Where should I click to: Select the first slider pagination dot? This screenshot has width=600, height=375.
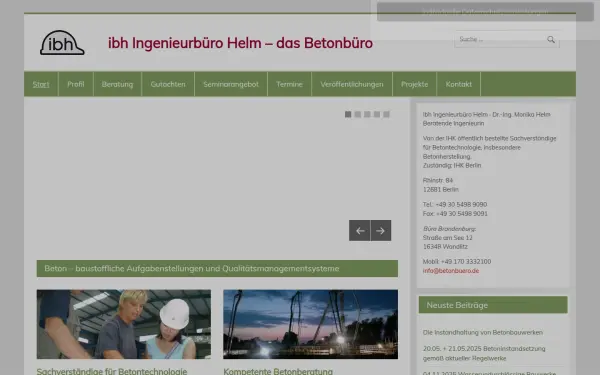(x=348, y=114)
